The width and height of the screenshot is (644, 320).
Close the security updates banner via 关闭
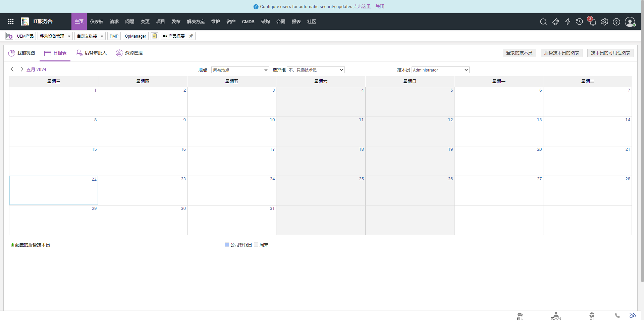pos(380,6)
